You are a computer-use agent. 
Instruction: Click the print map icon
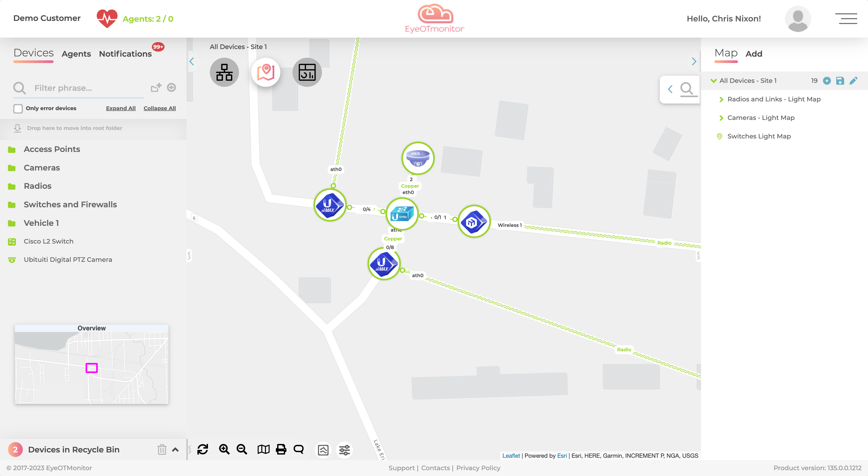tap(281, 450)
